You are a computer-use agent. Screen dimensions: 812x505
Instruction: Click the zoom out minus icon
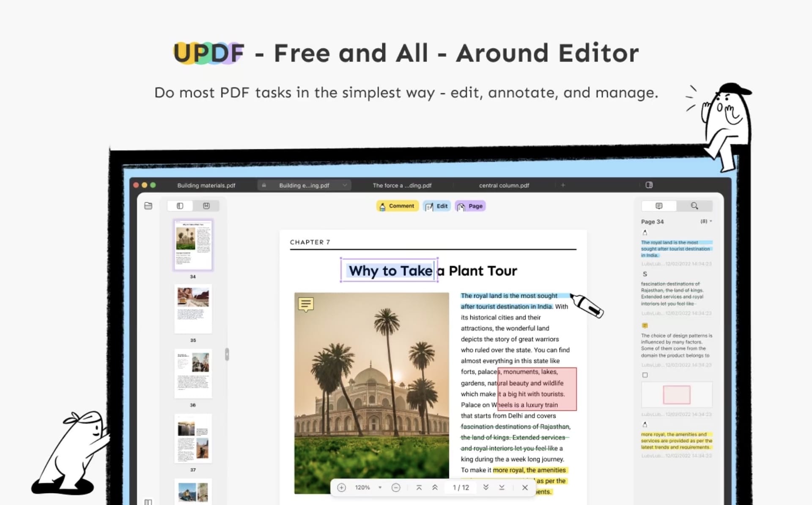point(396,488)
